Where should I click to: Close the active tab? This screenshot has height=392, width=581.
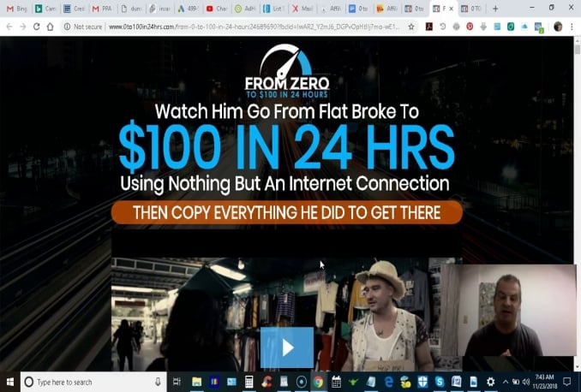(451, 9)
